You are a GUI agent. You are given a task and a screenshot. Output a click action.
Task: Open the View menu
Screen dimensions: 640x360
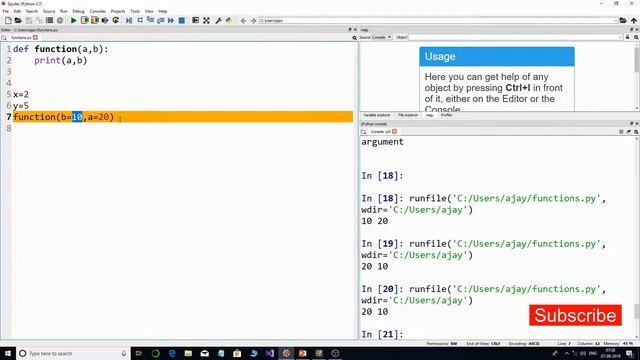coord(149,11)
